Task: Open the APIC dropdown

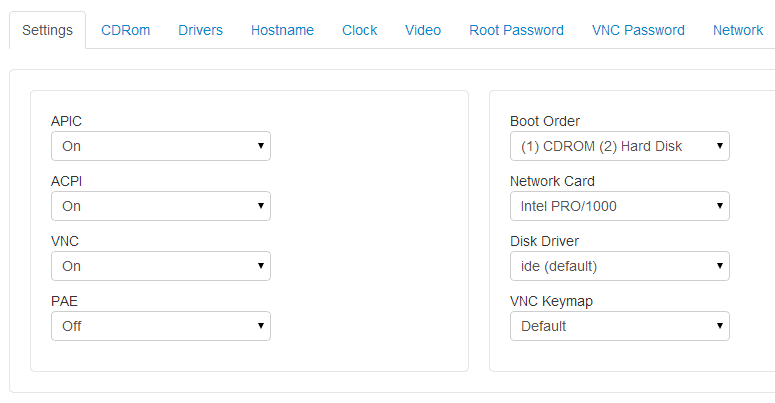Action: (x=161, y=146)
